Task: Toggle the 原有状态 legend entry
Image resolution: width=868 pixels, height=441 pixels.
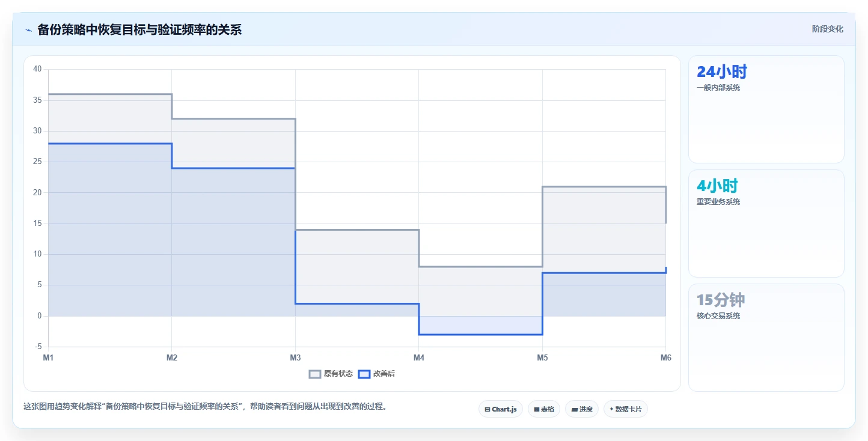Action: pyautogui.click(x=331, y=374)
